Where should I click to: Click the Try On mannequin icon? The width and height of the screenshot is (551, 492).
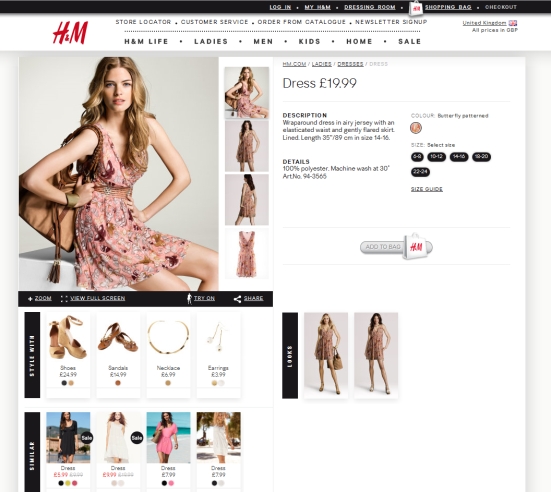189,299
